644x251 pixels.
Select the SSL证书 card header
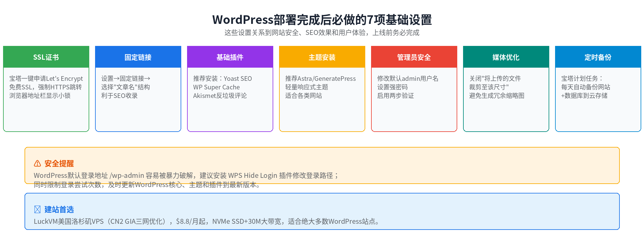(x=46, y=57)
